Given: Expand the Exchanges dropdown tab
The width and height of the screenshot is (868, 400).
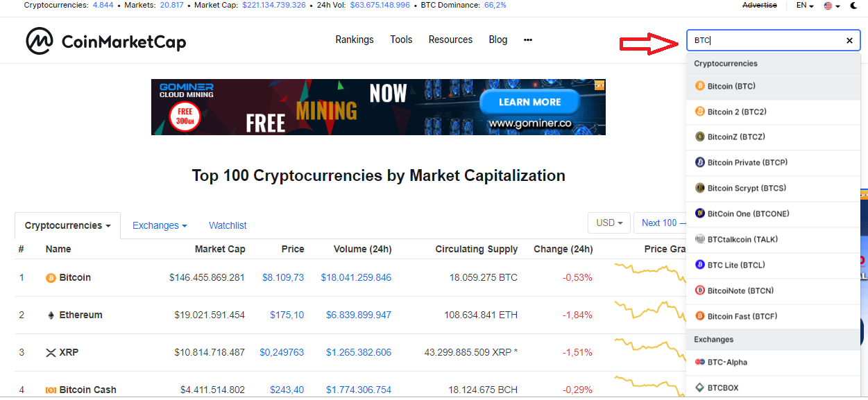Looking at the screenshot, I should click(x=160, y=226).
